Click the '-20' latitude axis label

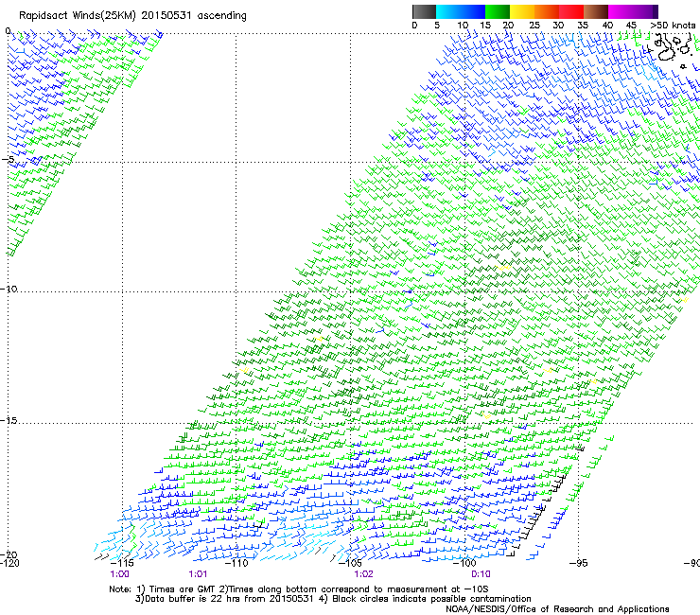[9, 555]
